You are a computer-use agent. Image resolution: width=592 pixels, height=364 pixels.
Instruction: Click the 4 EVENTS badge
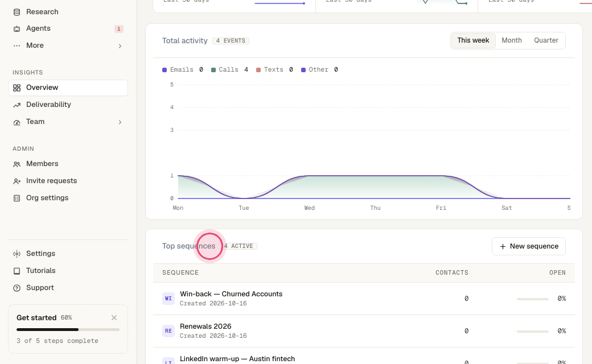point(231,41)
